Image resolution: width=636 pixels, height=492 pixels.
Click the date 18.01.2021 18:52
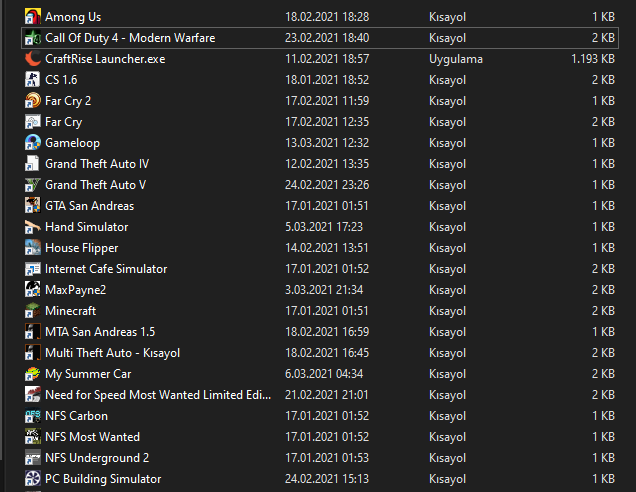tap(327, 79)
